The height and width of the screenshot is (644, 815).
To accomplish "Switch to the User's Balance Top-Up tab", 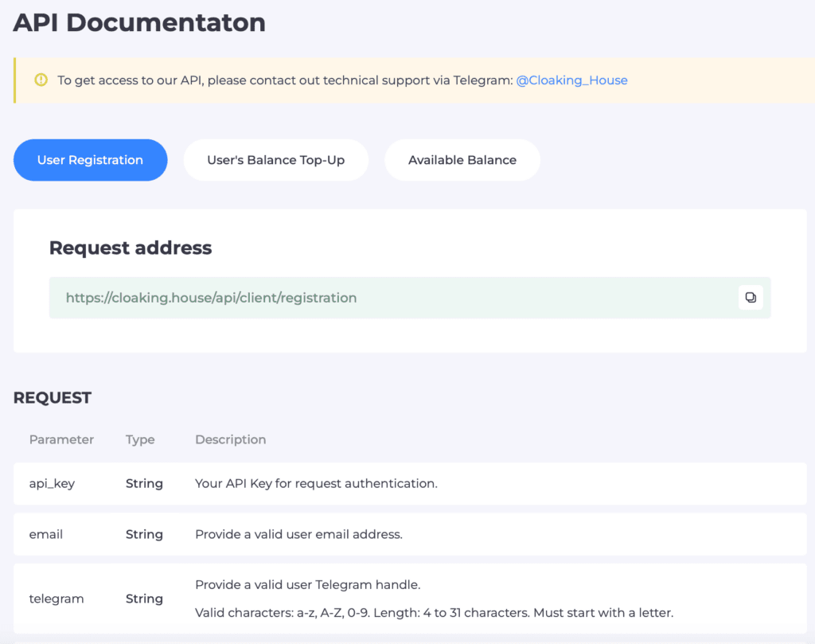I will tap(275, 159).
